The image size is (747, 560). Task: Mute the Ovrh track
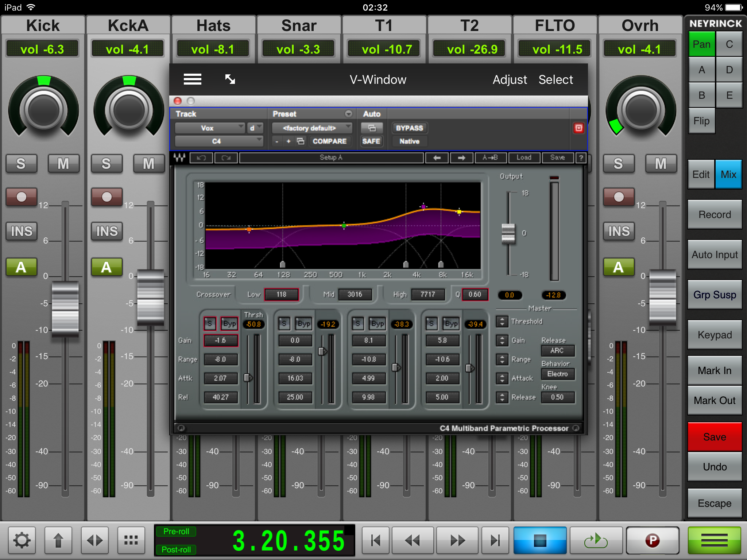click(661, 163)
